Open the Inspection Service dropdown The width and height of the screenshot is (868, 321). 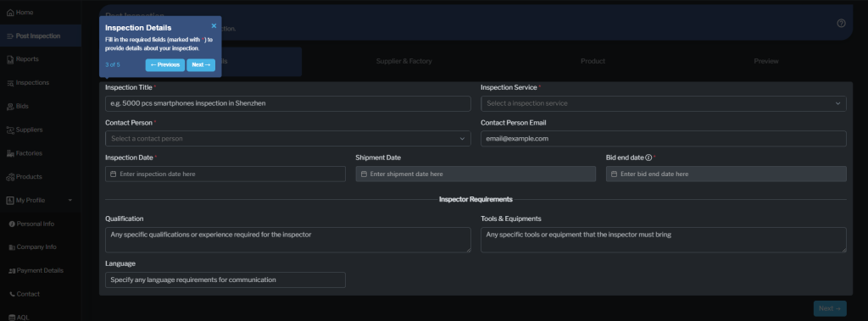663,103
